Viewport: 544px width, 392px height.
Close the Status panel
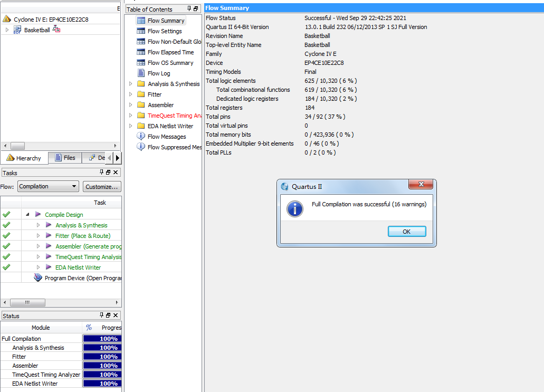tap(116, 315)
